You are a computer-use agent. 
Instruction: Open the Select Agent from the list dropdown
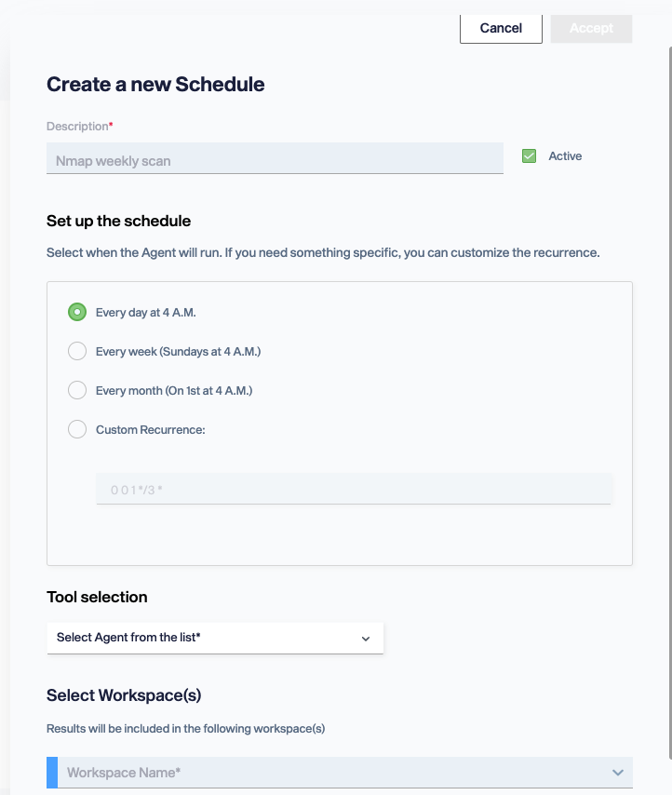(x=215, y=638)
